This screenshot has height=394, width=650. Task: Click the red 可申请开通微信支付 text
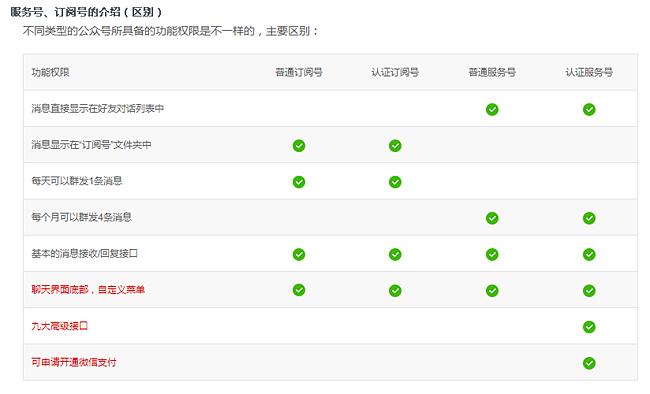(74, 362)
